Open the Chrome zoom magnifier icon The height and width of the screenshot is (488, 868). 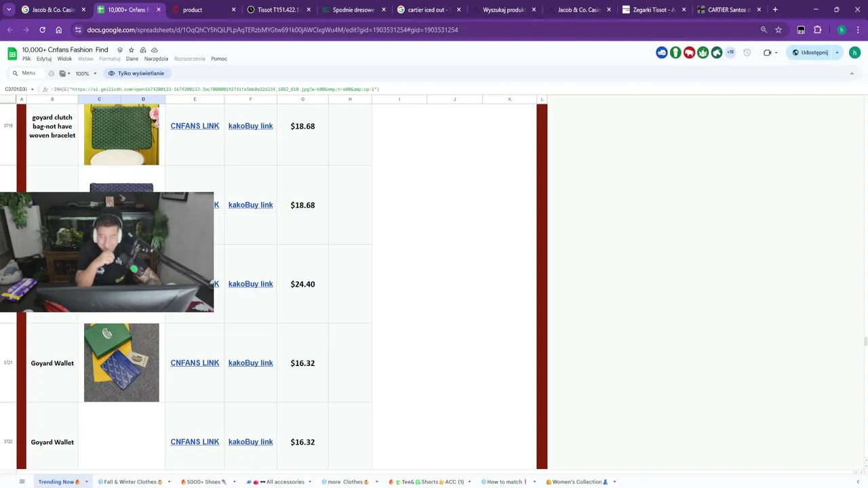[x=764, y=30]
